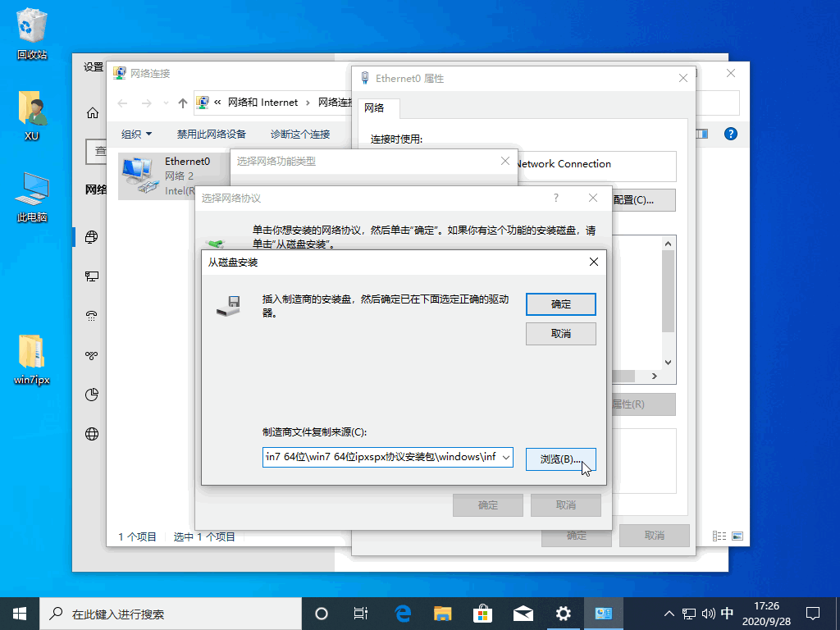Toggle the Chinese IME indicator
This screenshot has height=630, width=840.
click(727, 614)
